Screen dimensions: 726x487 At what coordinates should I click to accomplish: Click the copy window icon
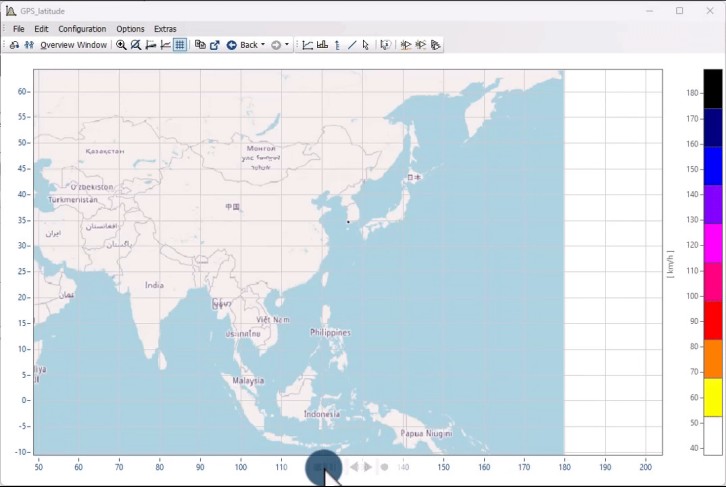(x=200, y=45)
